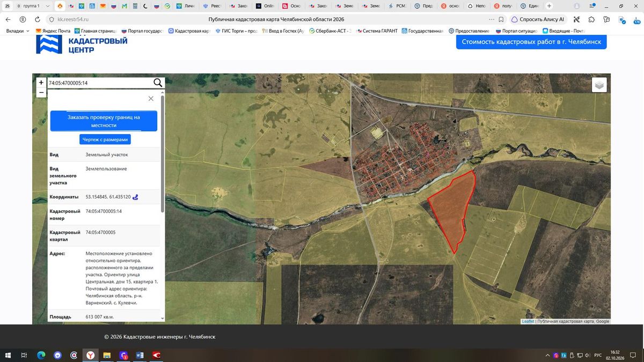
Task: Click Стоимость кадастровых работ button
Action: [x=531, y=42]
